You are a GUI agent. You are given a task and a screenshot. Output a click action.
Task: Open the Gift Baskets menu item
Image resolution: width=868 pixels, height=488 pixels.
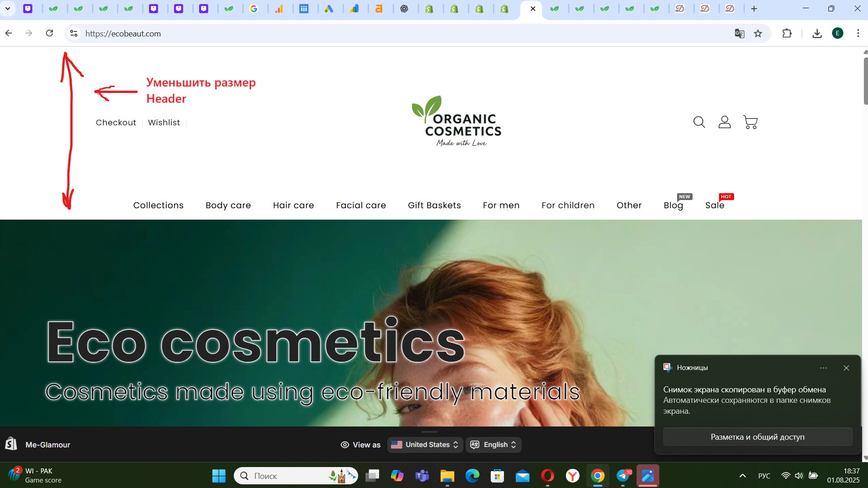tap(434, 205)
